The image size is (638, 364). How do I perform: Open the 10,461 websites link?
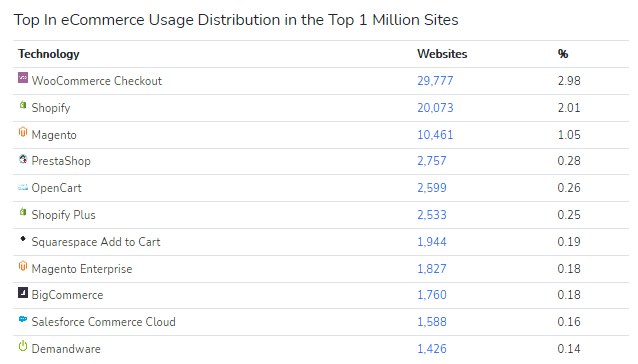coord(435,135)
